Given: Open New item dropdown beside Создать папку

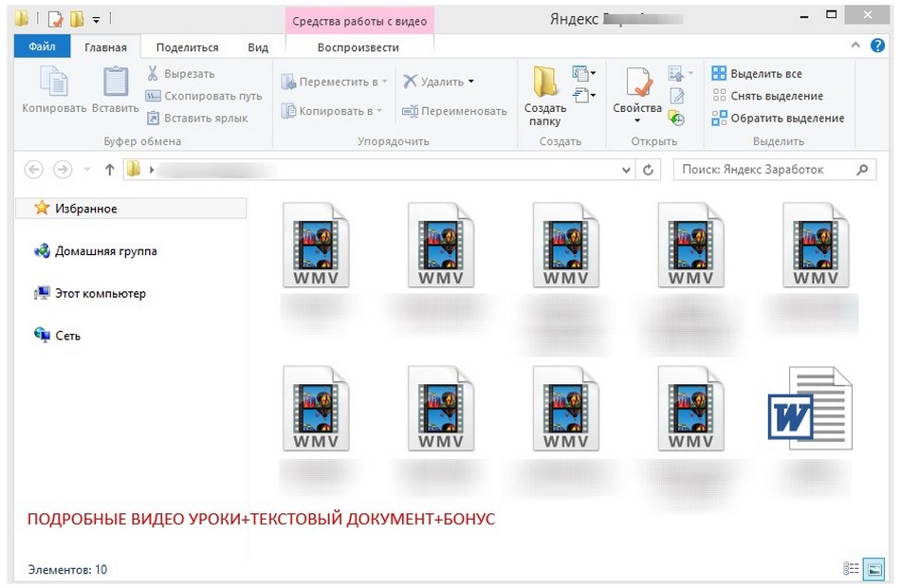Looking at the screenshot, I should pyautogui.click(x=584, y=73).
